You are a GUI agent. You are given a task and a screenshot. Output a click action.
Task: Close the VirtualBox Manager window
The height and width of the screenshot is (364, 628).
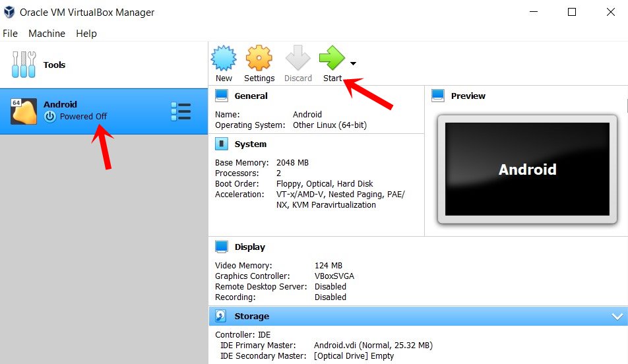click(x=610, y=12)
